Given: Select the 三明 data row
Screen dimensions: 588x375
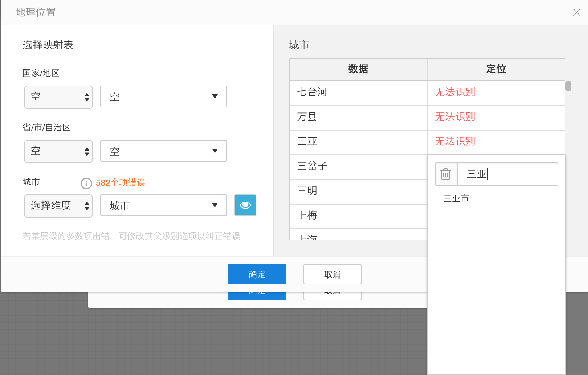Looking at the screenshot, I should click(x=358, y=191).
